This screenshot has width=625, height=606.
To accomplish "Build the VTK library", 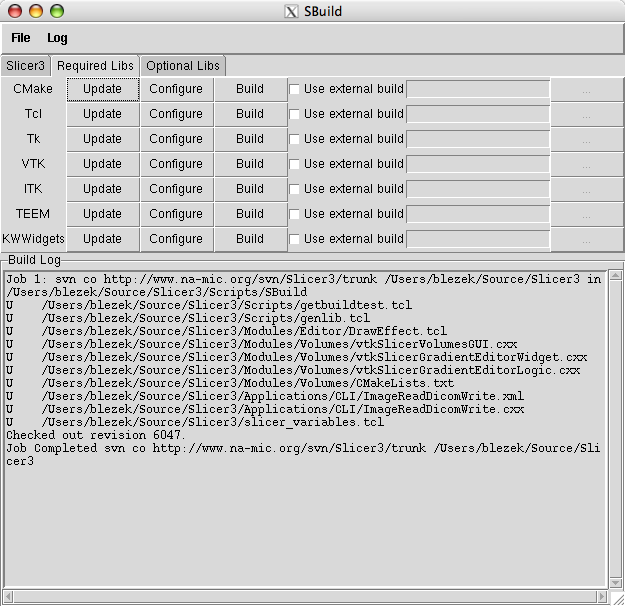I will (250, 164).
